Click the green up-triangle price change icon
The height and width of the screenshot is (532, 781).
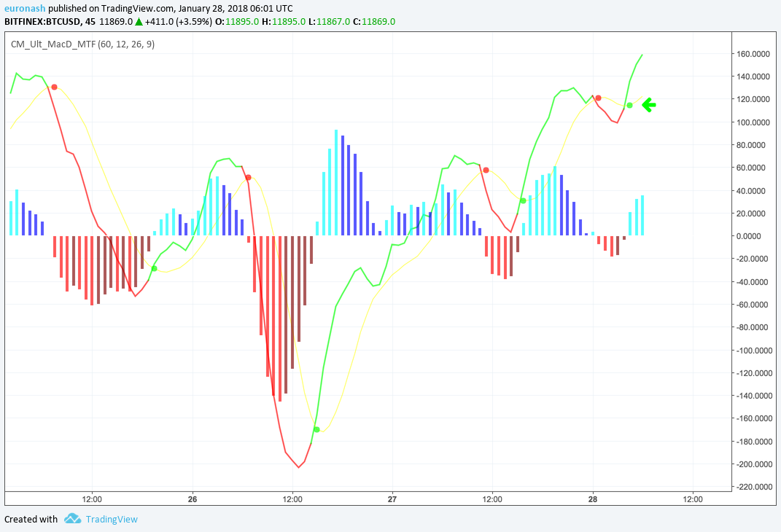pos(139,21)
